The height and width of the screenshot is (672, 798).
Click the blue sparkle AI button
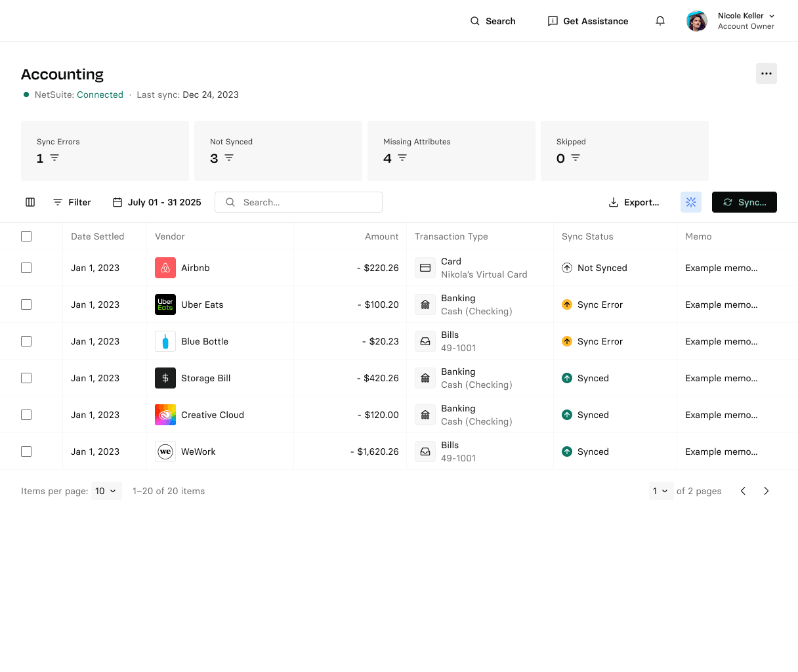[691, 202]
